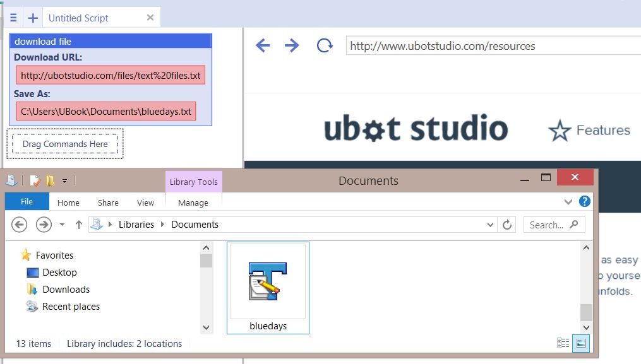Go up one folder level

click(79, 225)
